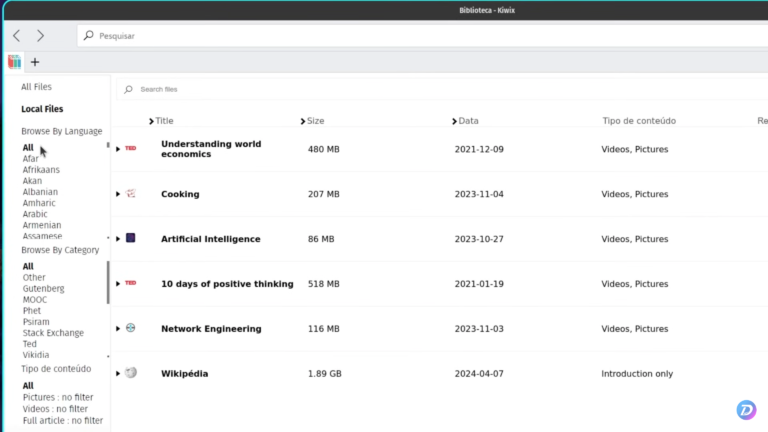This screenshot has height=432, width=768.
Task: Expand the Wikipédia row
Action: (x=118, y=374)
